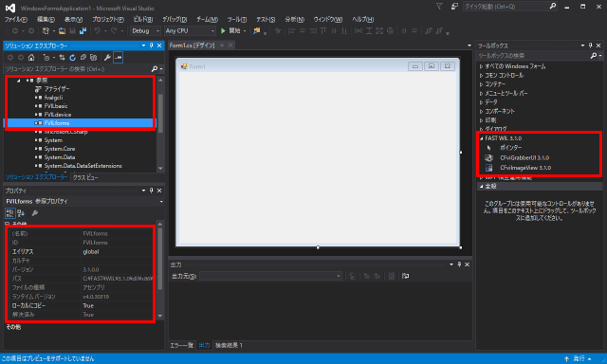Click the Collapse All icon in Solution Explorer
This screenshot has width=607, height=364.
point(83,58)
